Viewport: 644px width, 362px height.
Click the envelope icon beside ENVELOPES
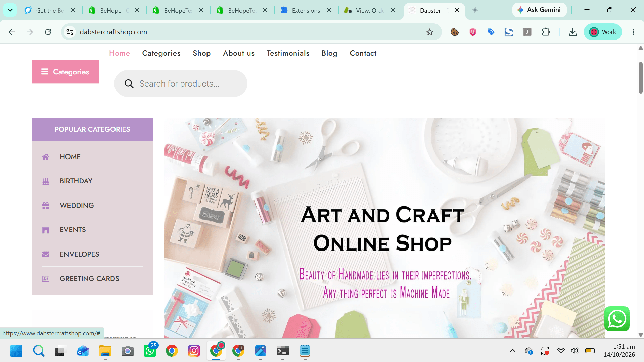tap(46, 254)
